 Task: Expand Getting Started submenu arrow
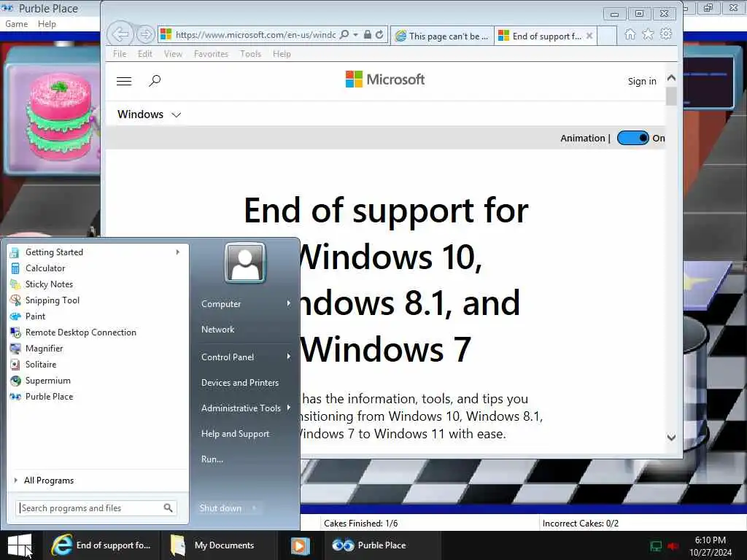(x=177, y=252)
